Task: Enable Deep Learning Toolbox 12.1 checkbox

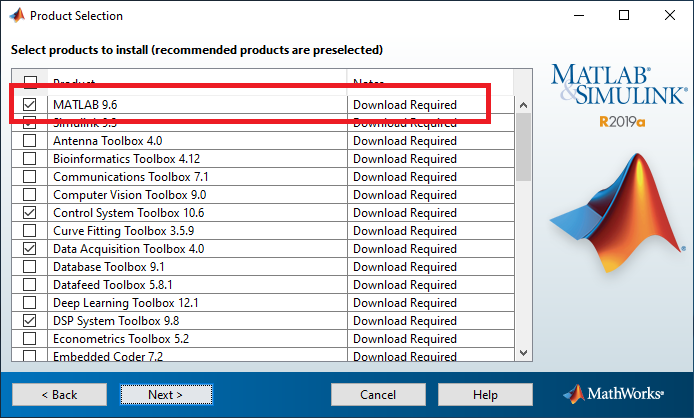Action: (x=30, y=302)
